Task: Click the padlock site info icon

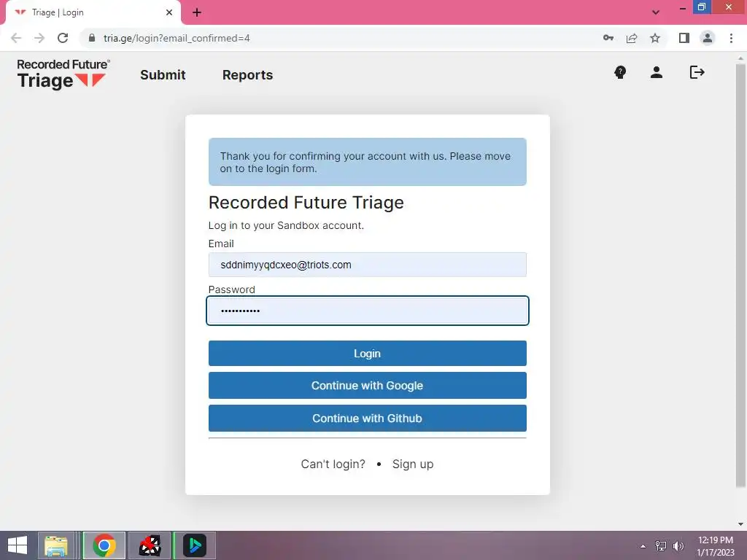Action: pyautogui.click(x=92, y=38)
